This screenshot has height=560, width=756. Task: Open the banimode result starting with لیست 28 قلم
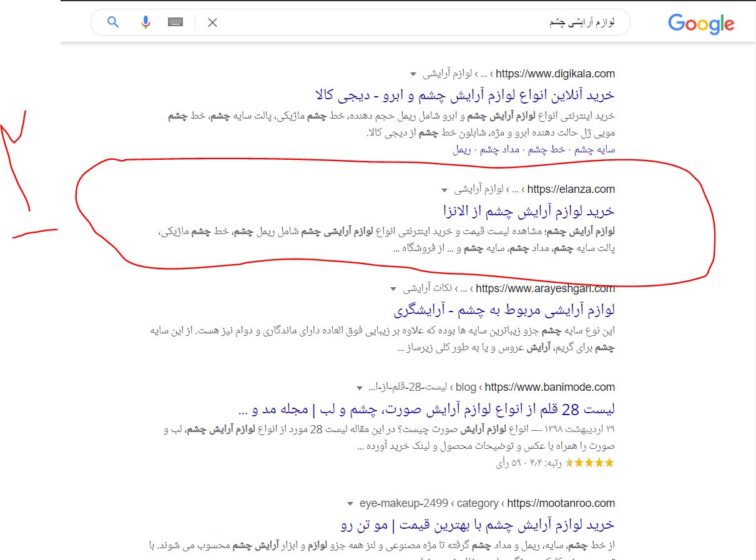pos(427,409)
